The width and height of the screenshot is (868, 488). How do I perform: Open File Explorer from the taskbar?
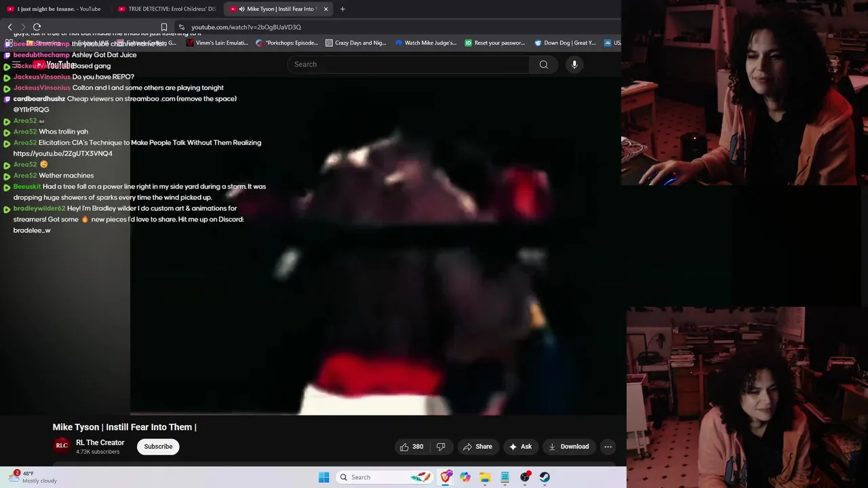[x=485, y=477]
